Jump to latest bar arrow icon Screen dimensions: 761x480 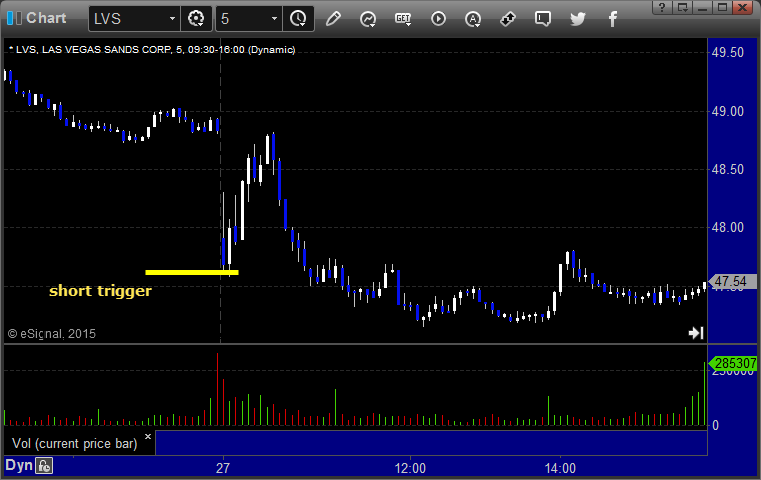[696, 333]
